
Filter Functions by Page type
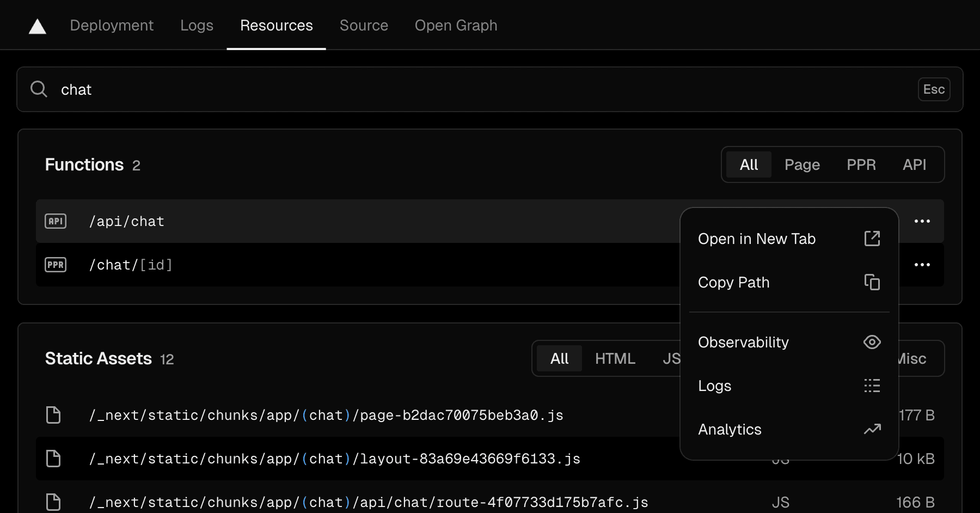coord(802,164)
